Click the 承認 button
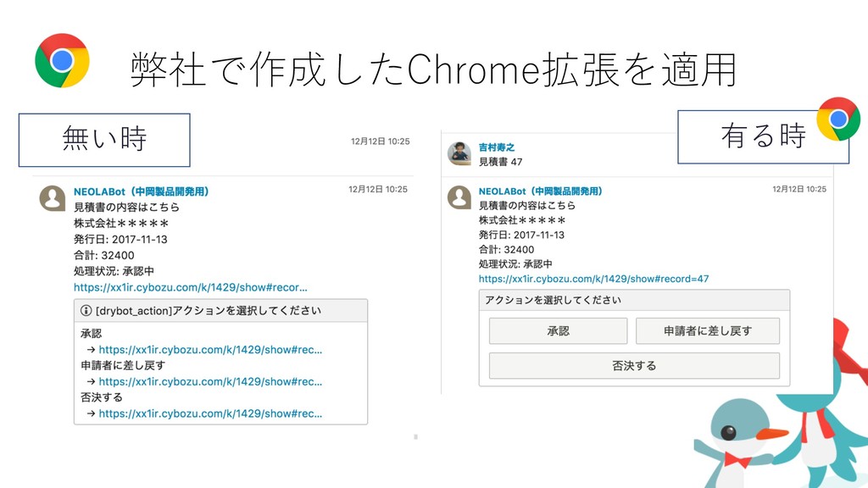Viewport: 868px width, 488px height. 558,331
